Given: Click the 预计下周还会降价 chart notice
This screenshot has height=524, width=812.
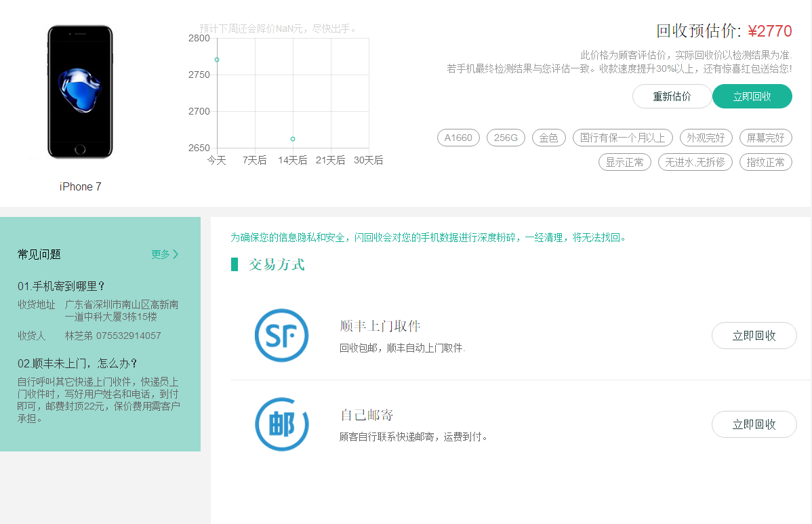Looking at the screenshot, I should point(278,28).
